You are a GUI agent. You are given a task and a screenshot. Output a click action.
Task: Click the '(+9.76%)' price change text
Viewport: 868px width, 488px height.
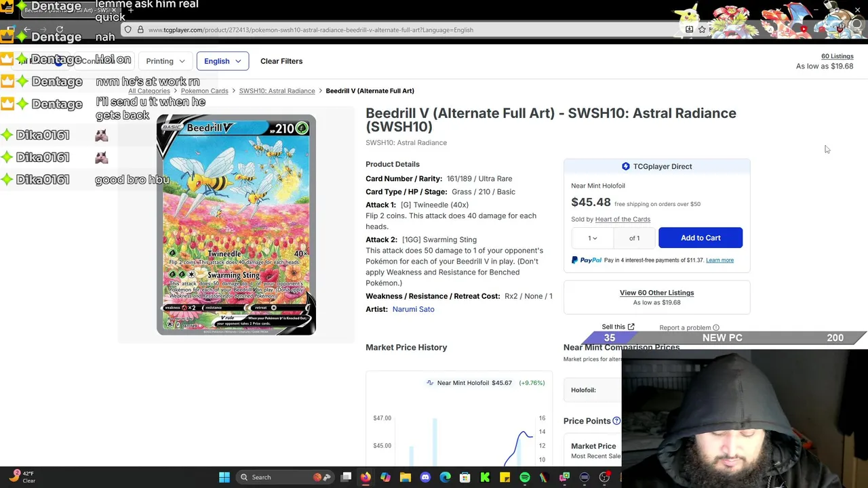[532, 383]
